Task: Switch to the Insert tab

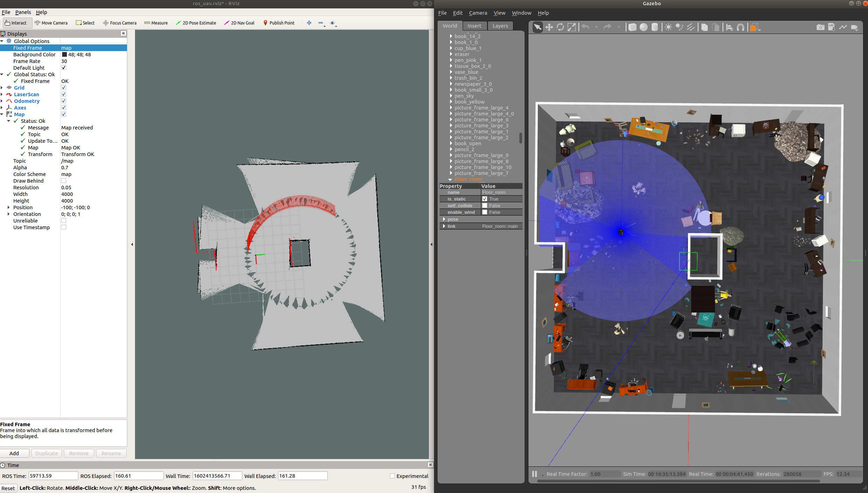Action: coord(474,26)
